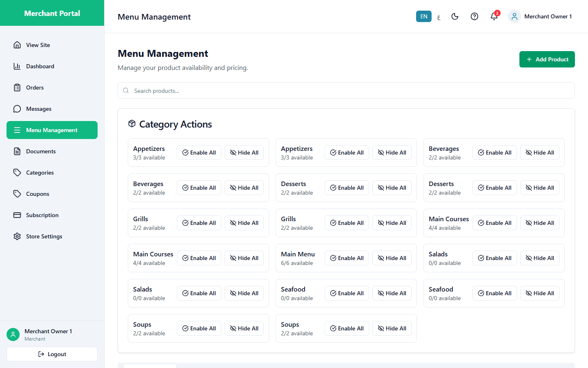Open the help question mark icon
The height and width of the screenshot is (368, 588).
[474, 16]
